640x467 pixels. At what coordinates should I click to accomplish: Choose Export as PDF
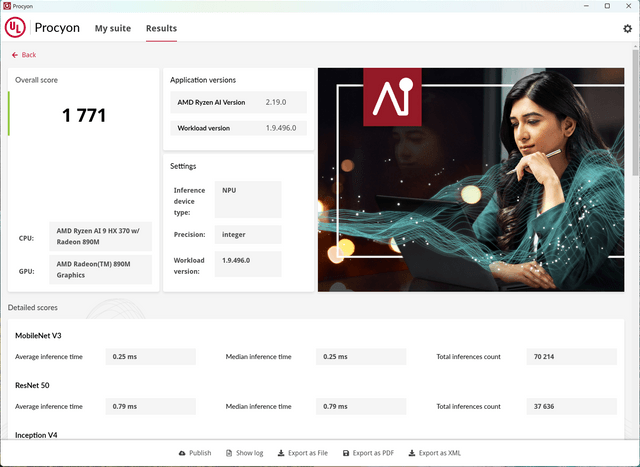369,453
